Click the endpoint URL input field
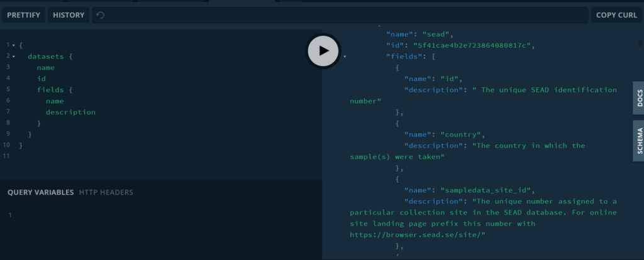This screenshot has width=644, height=260. click(340, 15)
